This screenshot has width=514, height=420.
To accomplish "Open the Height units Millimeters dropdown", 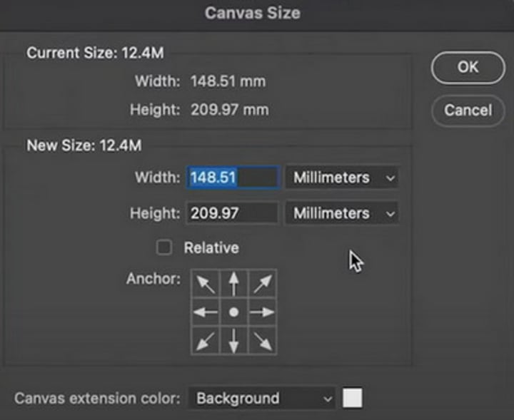I will coord(341,213).
